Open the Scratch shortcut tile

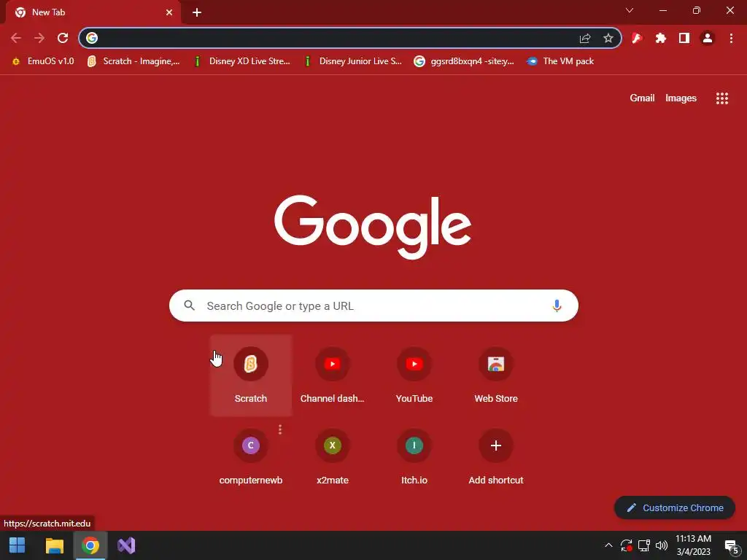(x=251, y=376)
